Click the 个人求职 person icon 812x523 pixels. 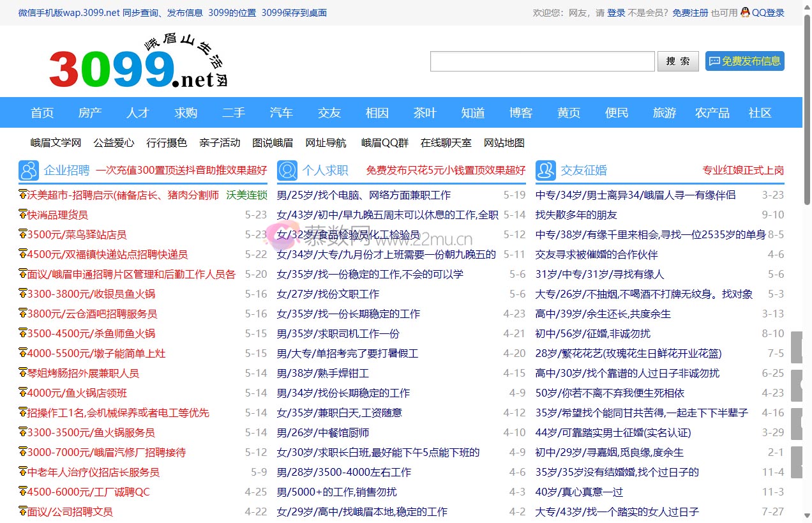pos(287,170)
